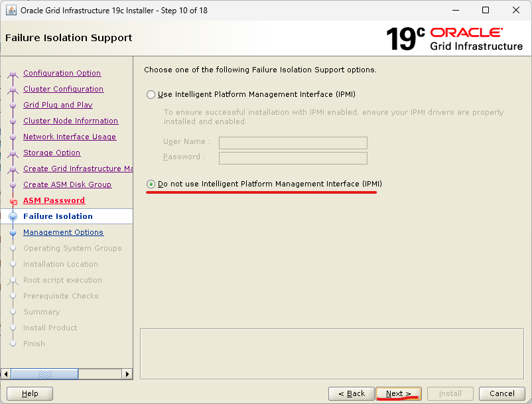
Task: Click the Grid Plug and Play bullet
Action: point(13,105)
